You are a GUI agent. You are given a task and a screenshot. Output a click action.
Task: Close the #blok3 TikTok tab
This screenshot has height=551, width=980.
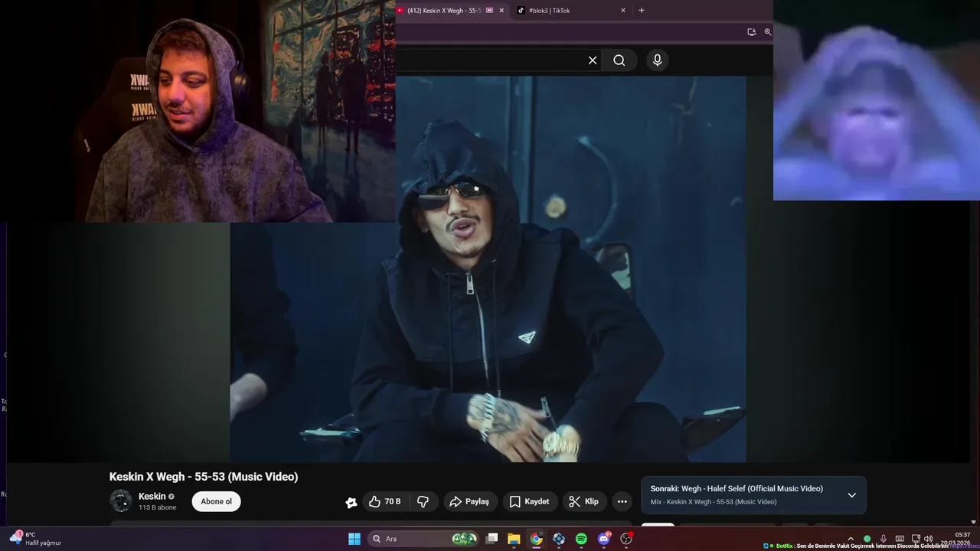pos(623,11)
